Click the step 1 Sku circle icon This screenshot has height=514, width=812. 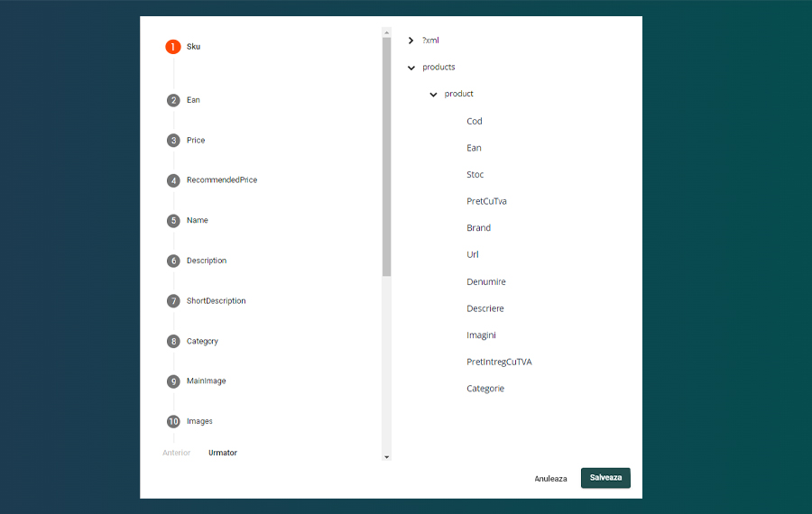point(173,47)
